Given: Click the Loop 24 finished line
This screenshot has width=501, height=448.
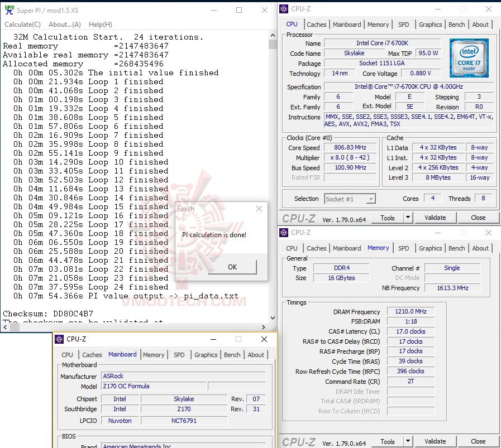Looking at the screenshot, I should (x=90, y=287).
